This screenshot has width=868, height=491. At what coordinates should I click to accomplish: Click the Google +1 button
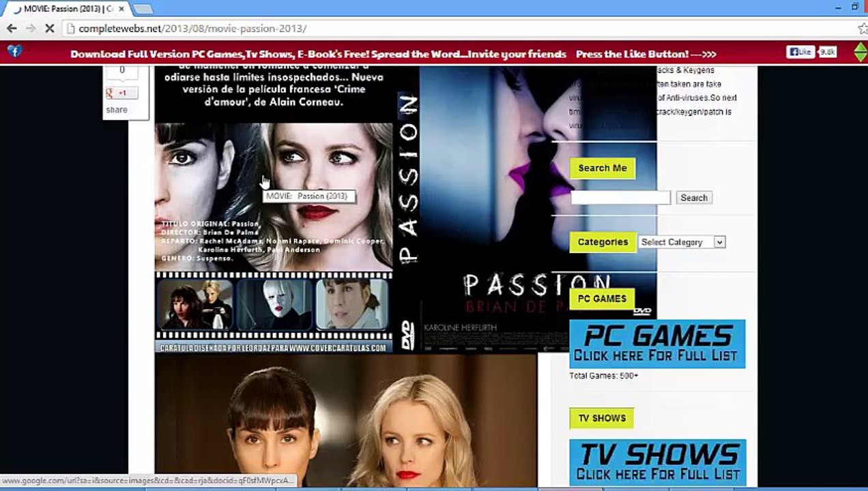121,93
